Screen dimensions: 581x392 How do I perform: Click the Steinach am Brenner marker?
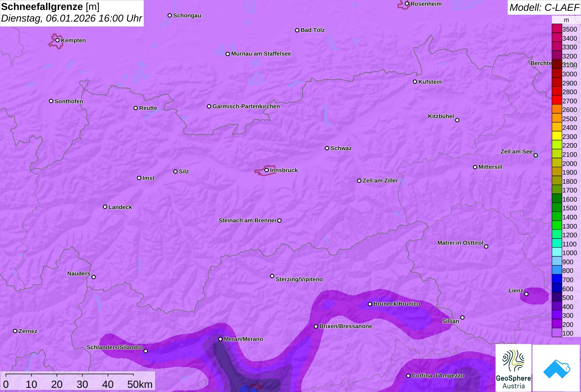coord(279,221)
